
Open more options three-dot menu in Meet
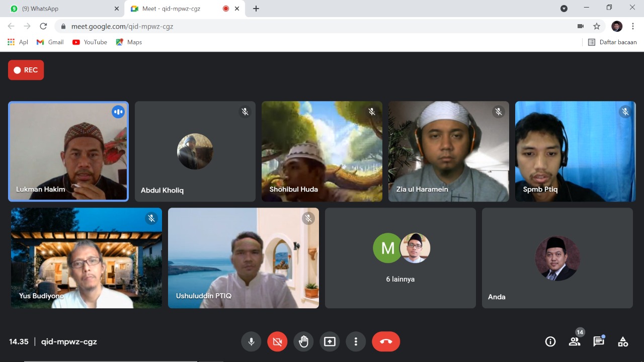pos(356,341)
